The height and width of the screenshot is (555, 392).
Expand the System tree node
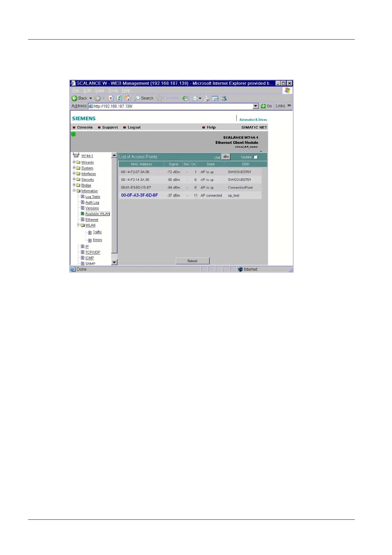[74, 168]
